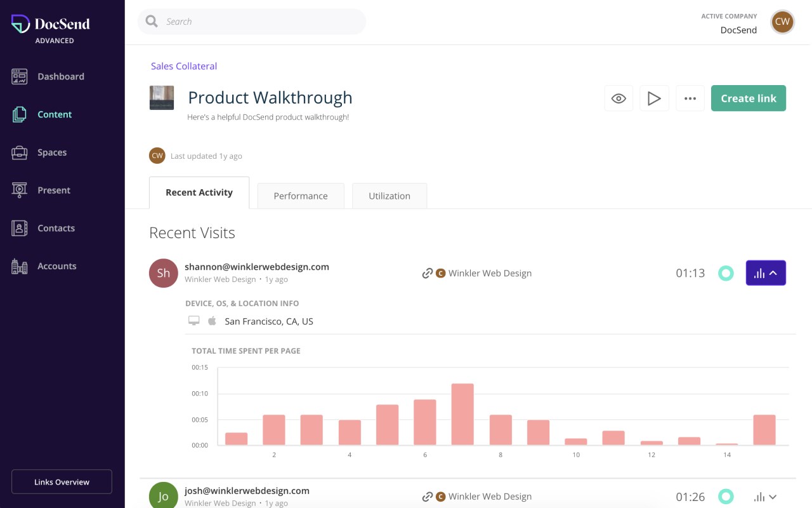Switch to the Utilization tab
This screenshot has width=812, height=508.
(x=390, y=196)
